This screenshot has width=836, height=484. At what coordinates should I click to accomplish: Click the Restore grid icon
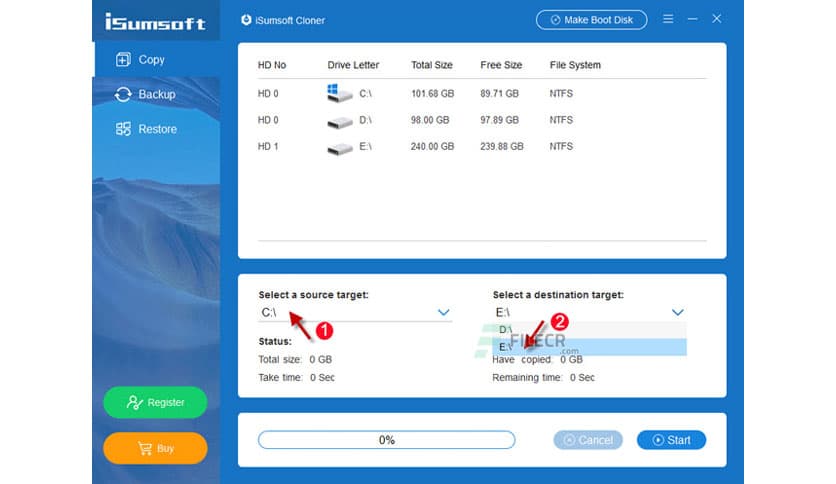tap(123, 129)
